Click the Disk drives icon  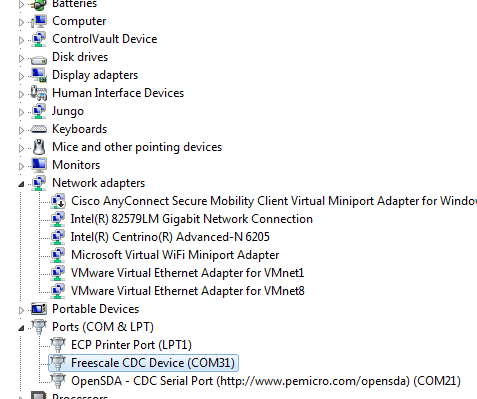click(39, 59)
